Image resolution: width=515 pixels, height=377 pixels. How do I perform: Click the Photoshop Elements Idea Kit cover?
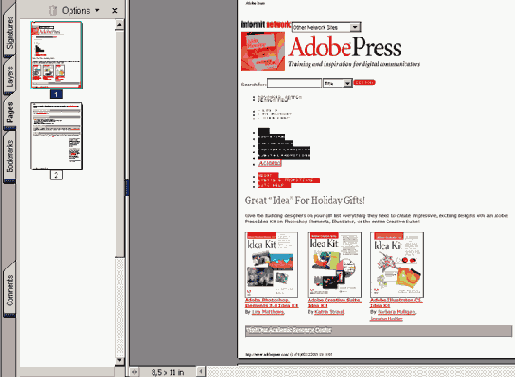pyautogui.click(x=271, y=265)
